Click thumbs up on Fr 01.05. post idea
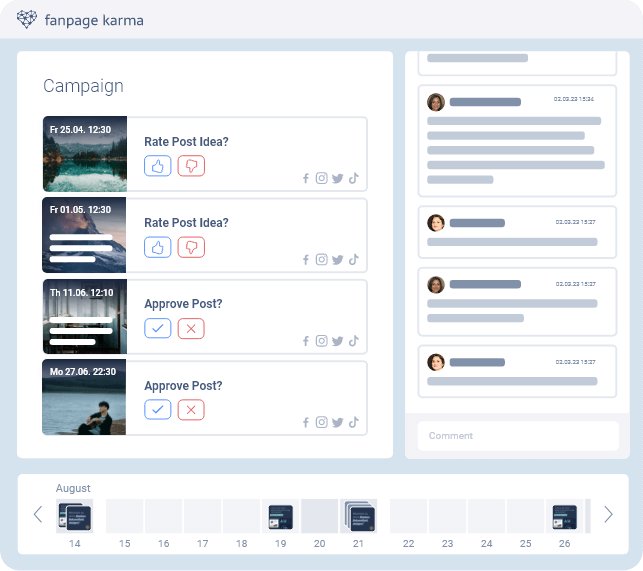The width and height of the screenshot is (643, 571). tap(157, 246)
